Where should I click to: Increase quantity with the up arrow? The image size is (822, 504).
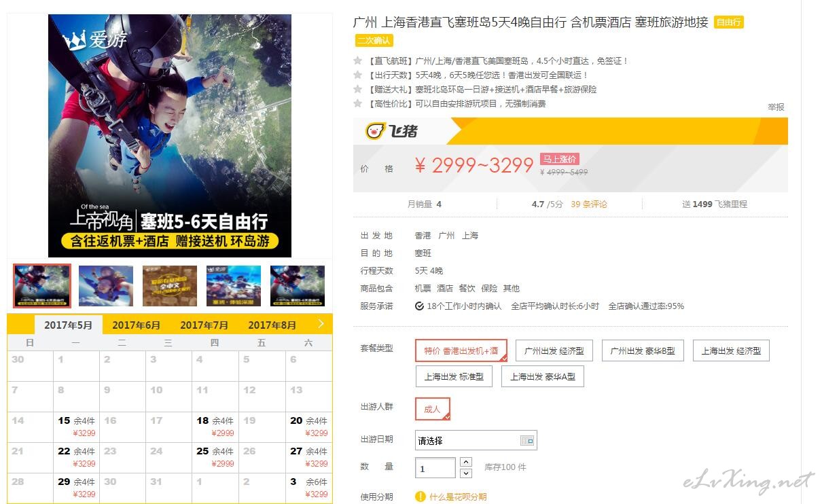466,462
